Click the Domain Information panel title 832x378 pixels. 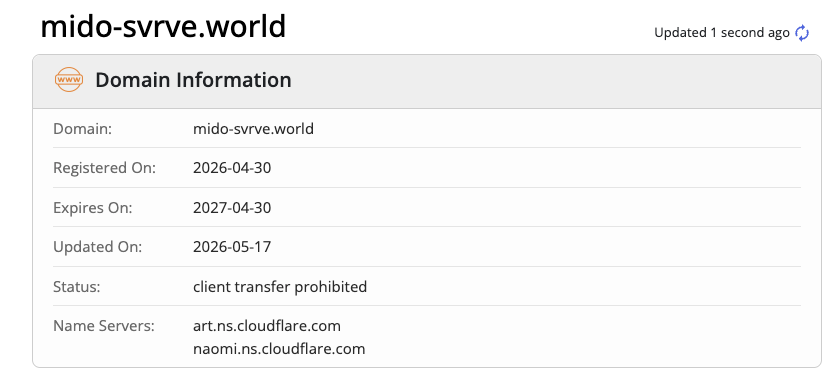coord(193,80)
